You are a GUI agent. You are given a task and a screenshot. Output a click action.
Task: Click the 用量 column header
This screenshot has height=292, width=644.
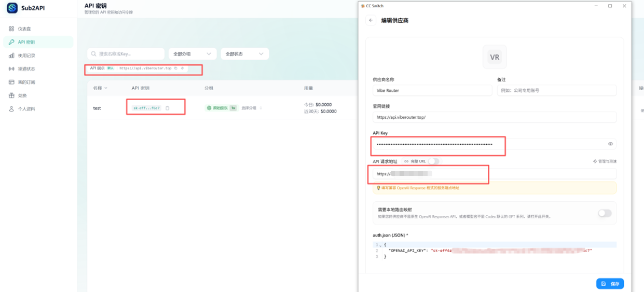point(308,88)
